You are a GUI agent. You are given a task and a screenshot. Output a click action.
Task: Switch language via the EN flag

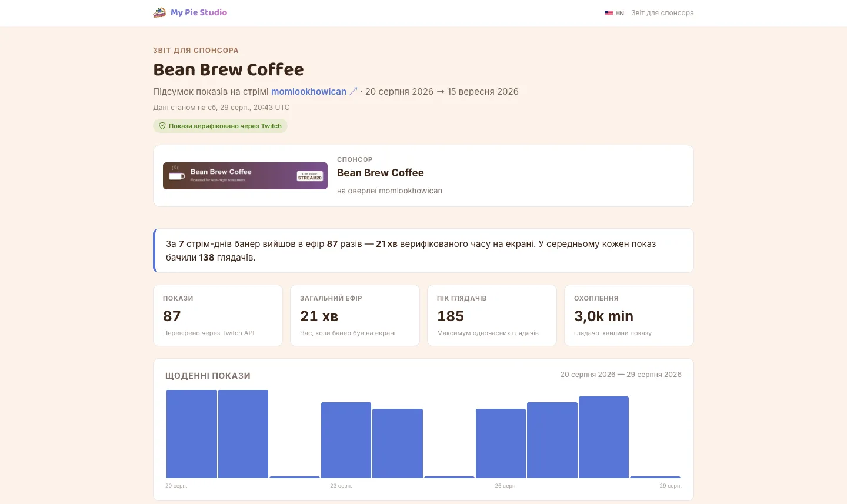tap(614, 13)
